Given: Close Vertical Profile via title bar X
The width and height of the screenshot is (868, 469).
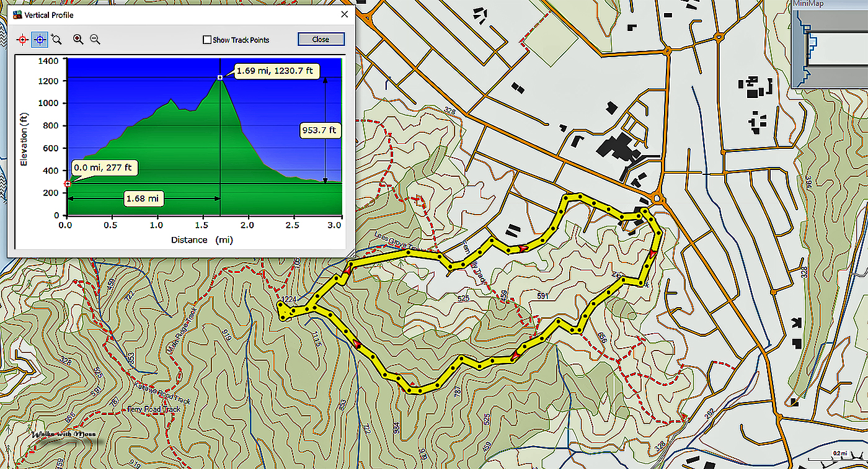Looking at the screenshot, I should [345, 14].
